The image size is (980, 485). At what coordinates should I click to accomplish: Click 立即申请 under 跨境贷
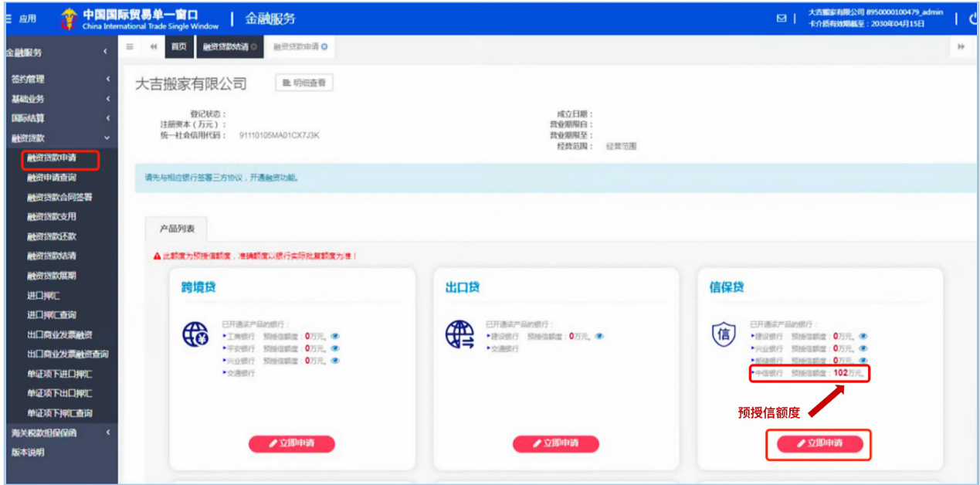(x=292, y=444)
